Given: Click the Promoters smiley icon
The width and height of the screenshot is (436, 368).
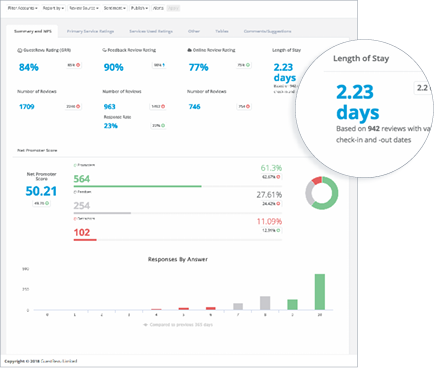Looking at the screenshot, I should coord(75,165).
